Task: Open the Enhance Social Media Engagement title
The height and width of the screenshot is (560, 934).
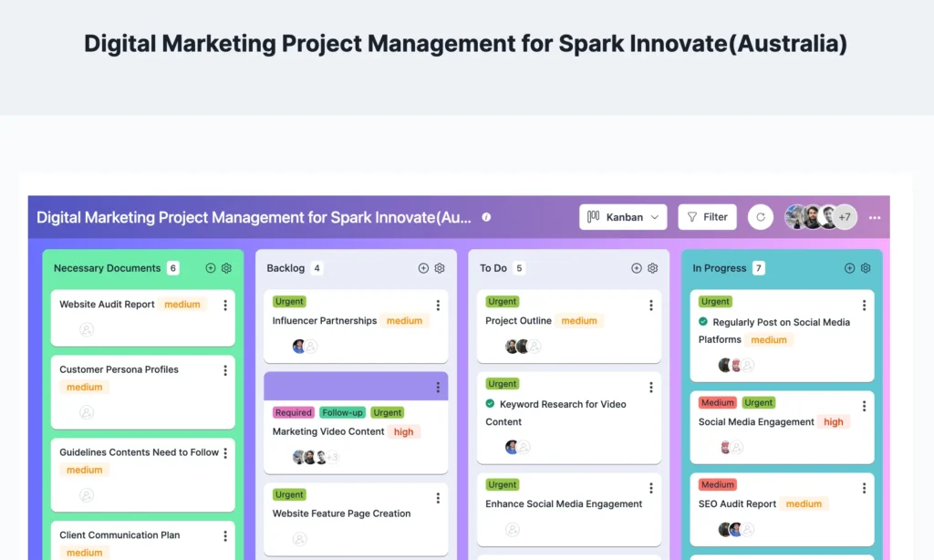Action: [564, 504]
